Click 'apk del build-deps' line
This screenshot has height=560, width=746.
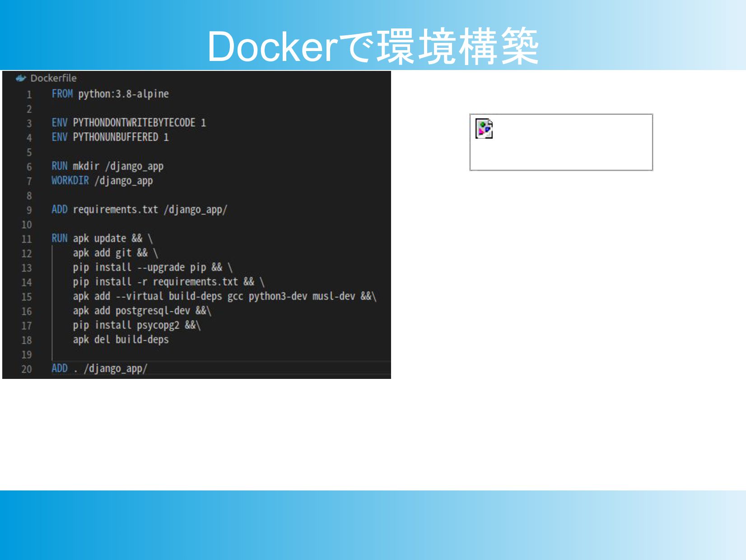coord(121,340)
